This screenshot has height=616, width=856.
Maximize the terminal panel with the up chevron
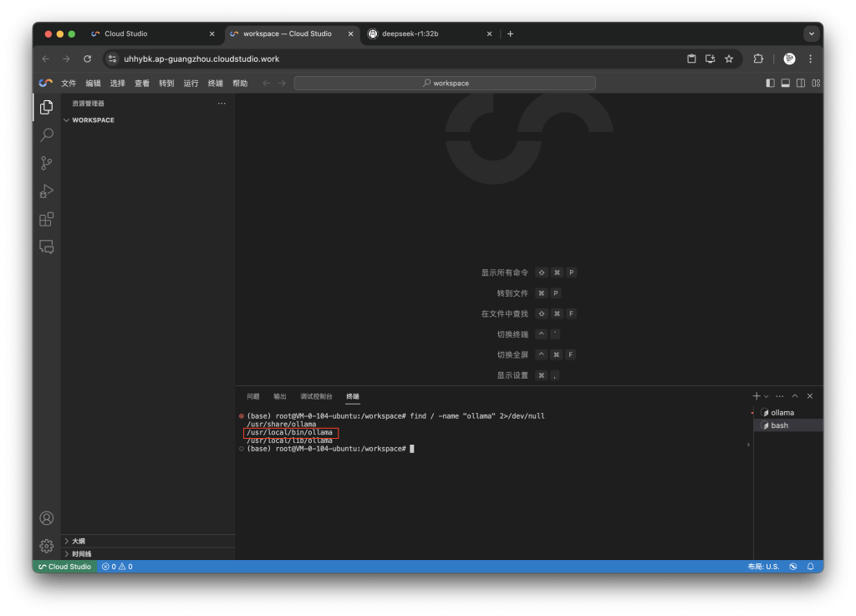(x=795, y=396)
